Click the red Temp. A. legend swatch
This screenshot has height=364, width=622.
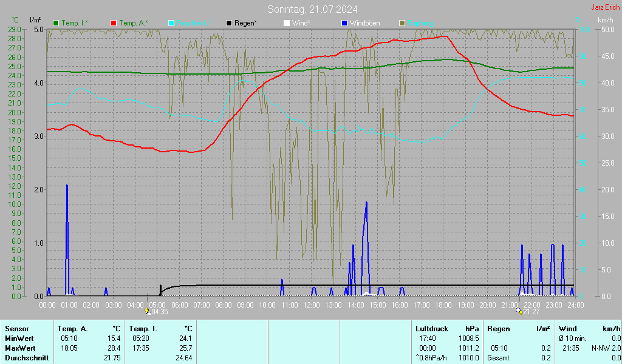(114, 23)
